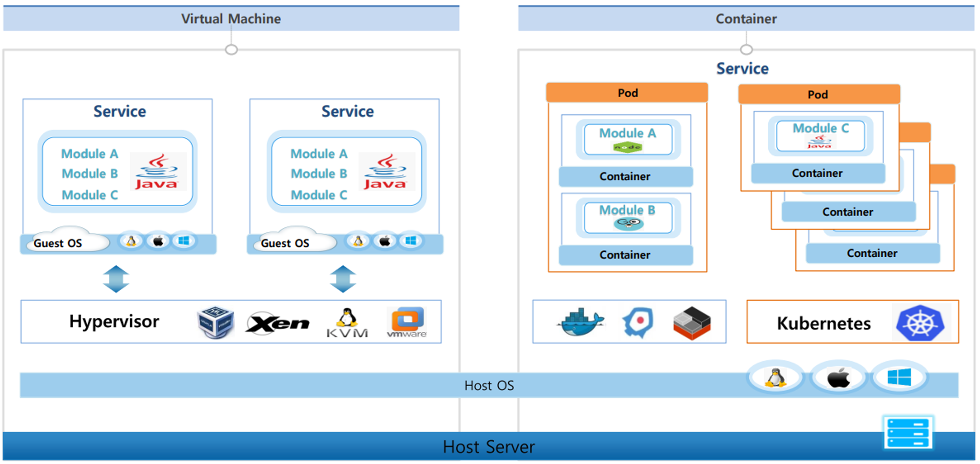Click the KVM penguin logo
This screenshot has width=980, height=464.
(x=347, y=323)
